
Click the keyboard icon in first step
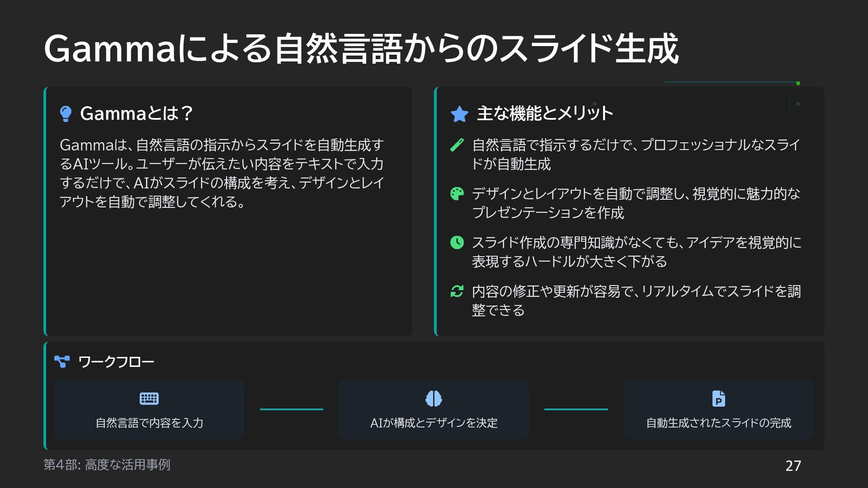(149, 399)
